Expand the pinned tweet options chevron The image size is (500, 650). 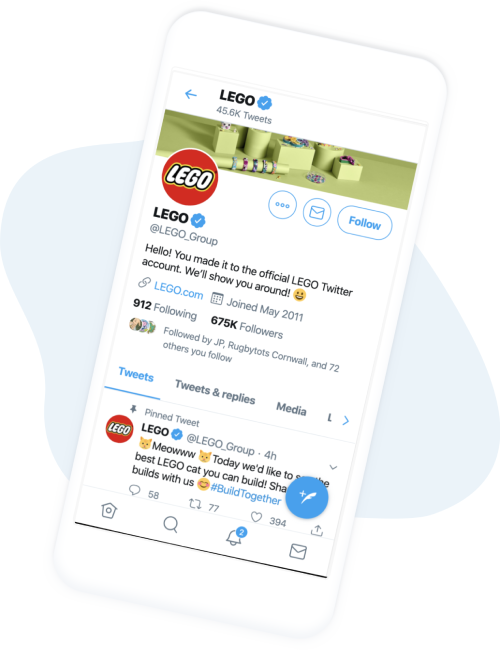[333, 467]
